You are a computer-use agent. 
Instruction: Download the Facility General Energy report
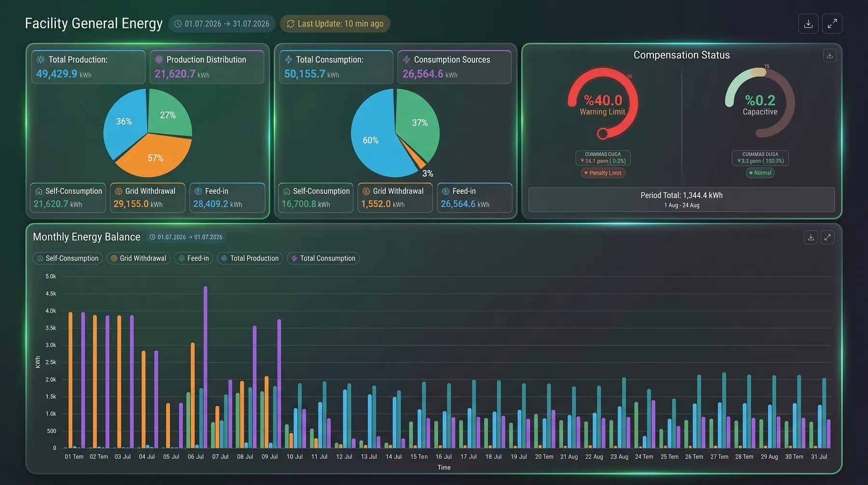pos(808,24)
